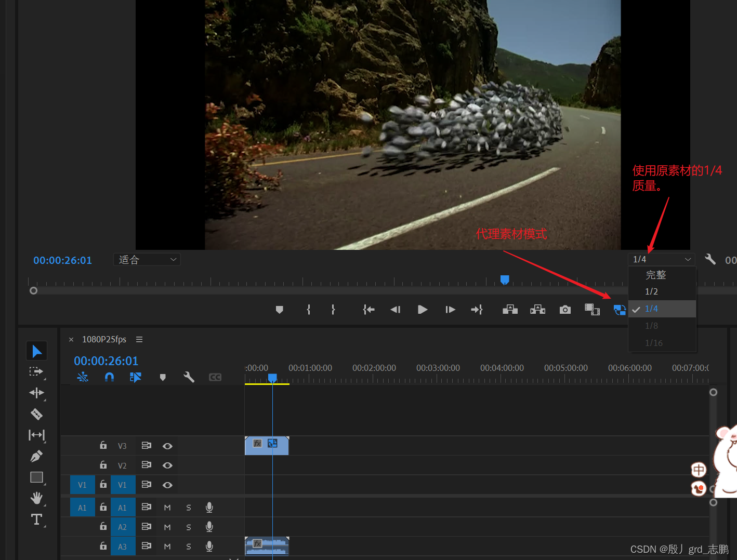Toggle source patch V1

tap(82, 485)
